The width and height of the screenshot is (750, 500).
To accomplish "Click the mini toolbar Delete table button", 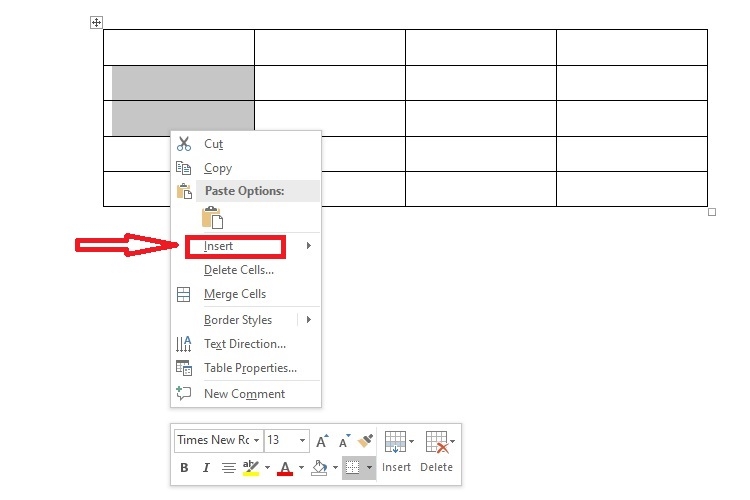I will (x=437, y=452).
